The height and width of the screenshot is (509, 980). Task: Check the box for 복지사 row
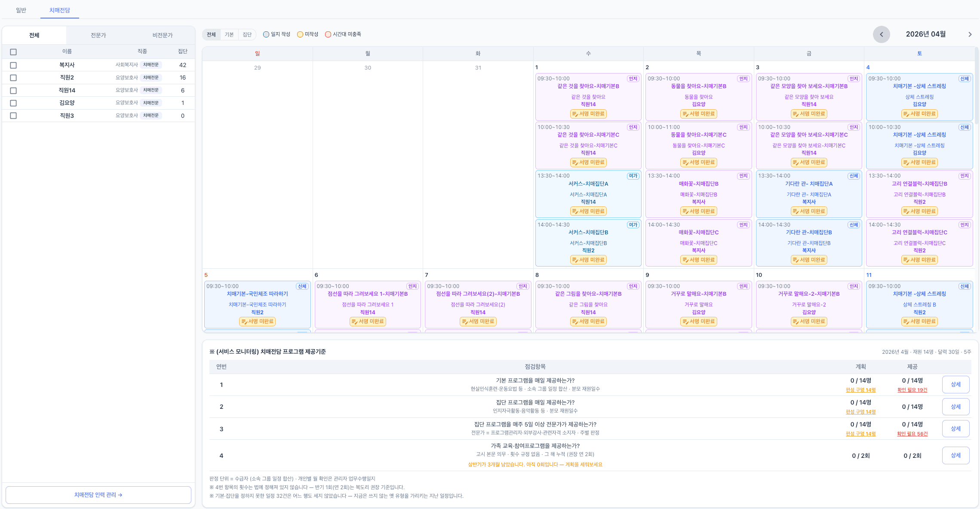[13, 65]
